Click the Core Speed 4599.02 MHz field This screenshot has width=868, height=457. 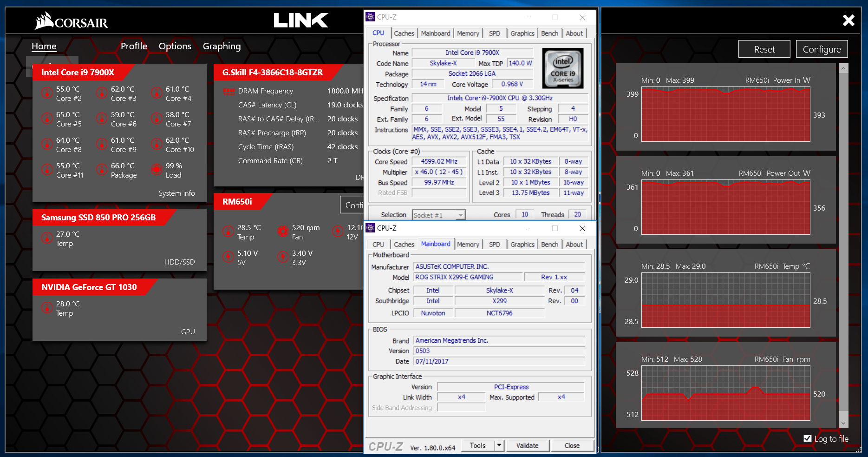point(439,162)
